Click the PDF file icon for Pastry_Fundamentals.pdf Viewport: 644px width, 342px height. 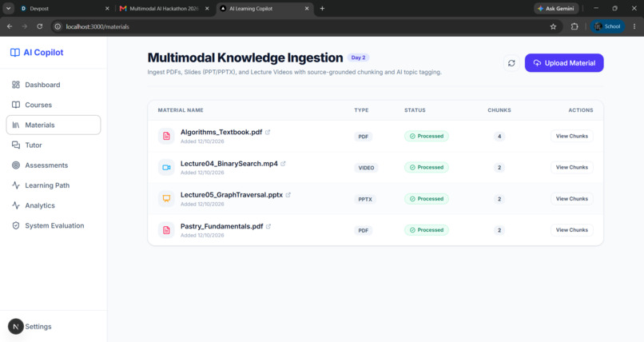166,230
